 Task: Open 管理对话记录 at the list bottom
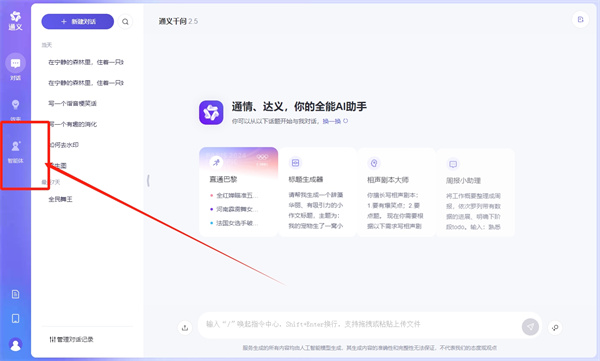[72, 339]
